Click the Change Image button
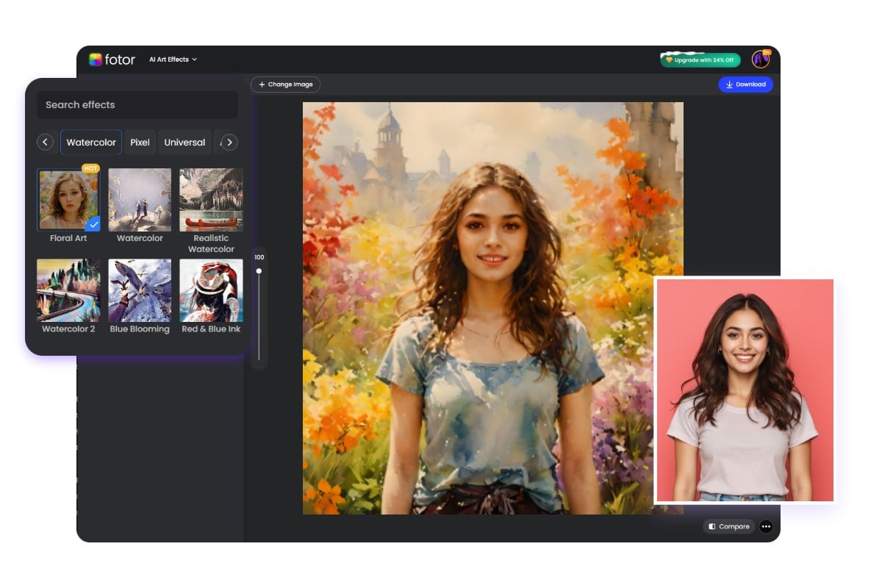The width and height of the screenshot is (882, 588). 285,85
